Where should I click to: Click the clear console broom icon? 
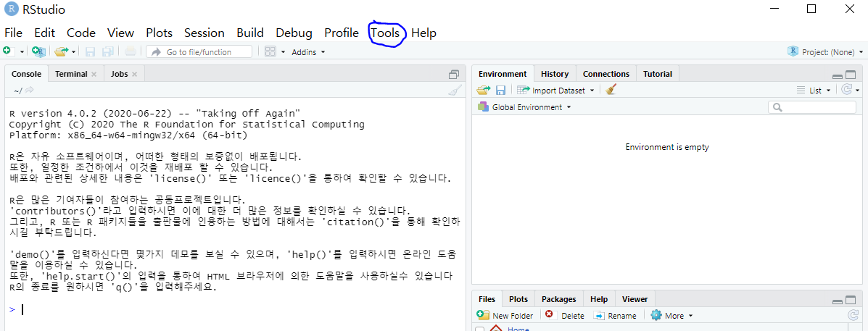pyautogui.click(x=455, y=90)
